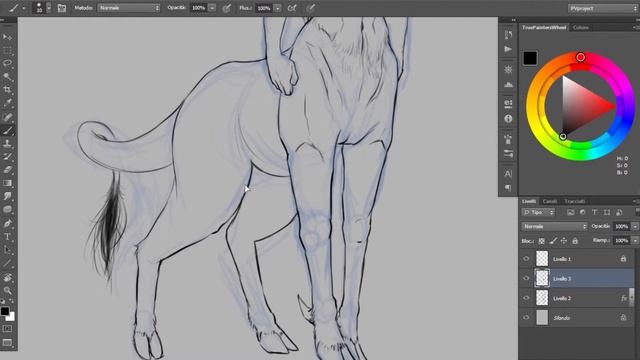Hide the Livello 2 layer
This screenshot has height=360, width=640.
point(526,298)
